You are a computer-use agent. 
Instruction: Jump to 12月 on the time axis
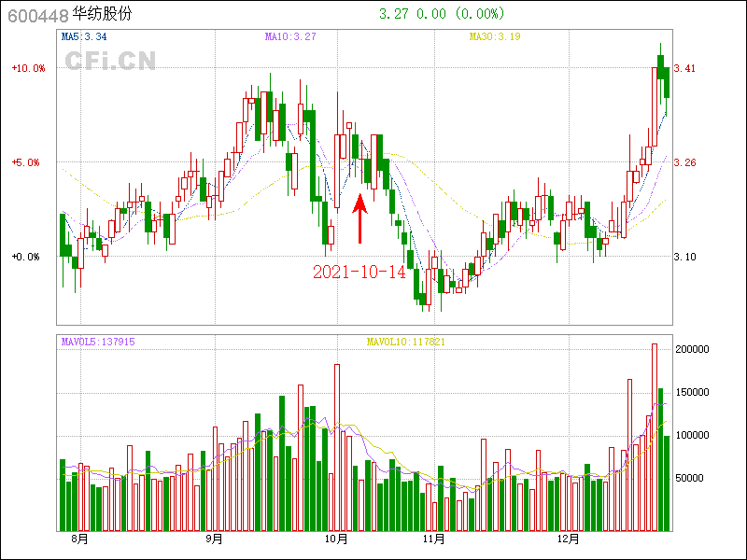(569, 539)
